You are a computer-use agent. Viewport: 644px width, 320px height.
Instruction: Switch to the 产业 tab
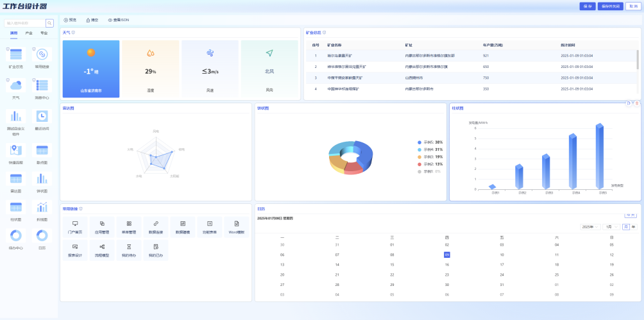(x=29, y=33)
